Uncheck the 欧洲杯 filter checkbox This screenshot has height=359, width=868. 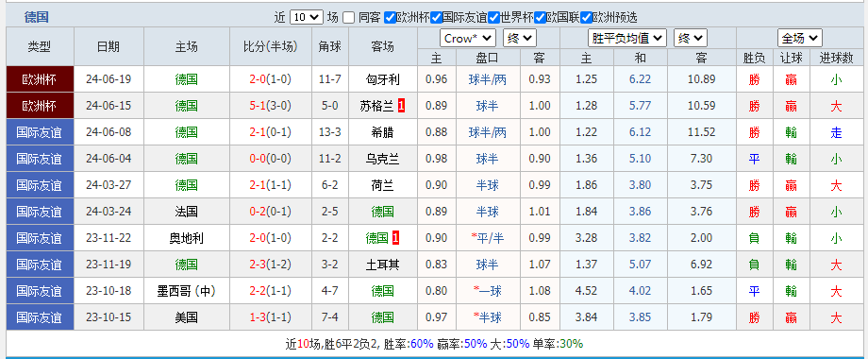[390, 18]
